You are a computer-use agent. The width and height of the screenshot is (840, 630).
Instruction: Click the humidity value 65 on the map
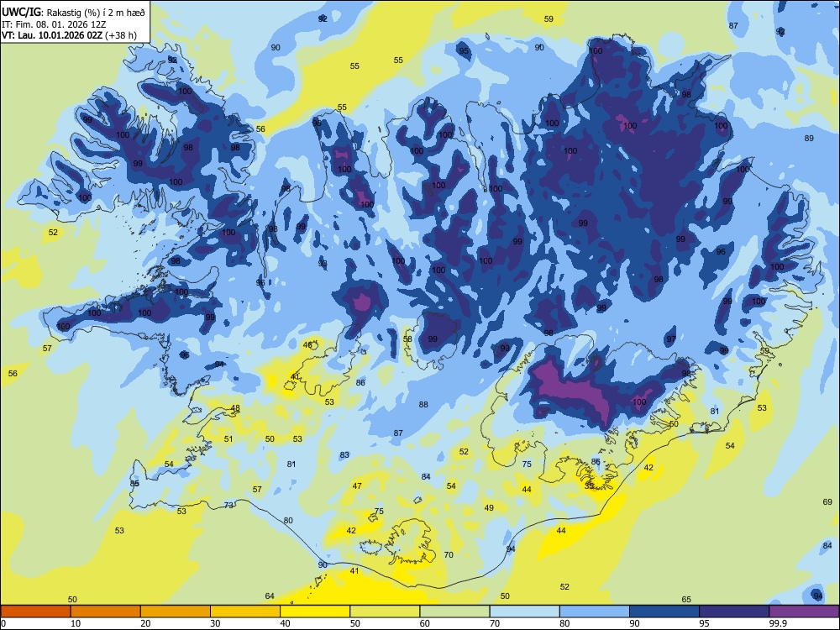(x=686, y=600)
